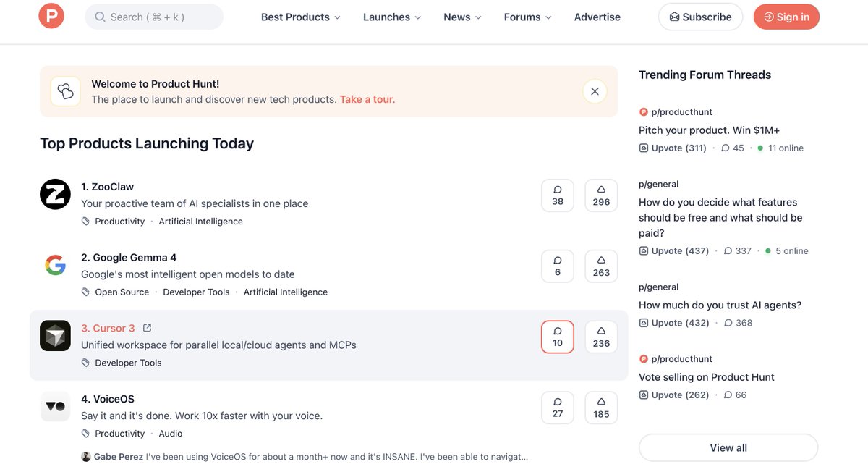Click the Product Hunt logo icon

click(x=51, y=17)
